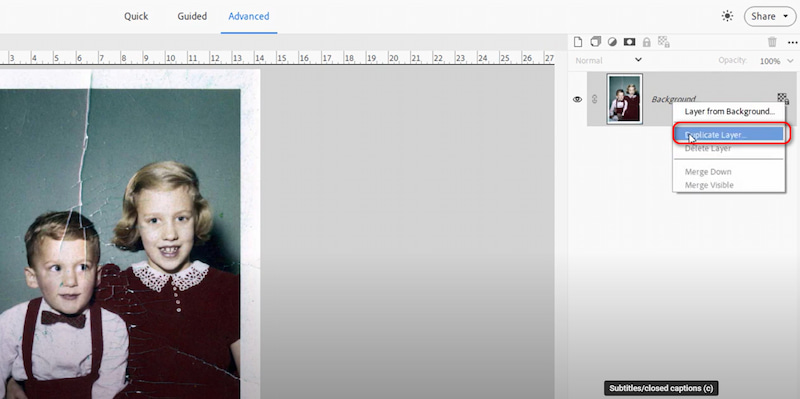Screen dimensions: 800x399
Task: Create a new layer with the blank page icon
Action: click(x=578, y=42)
